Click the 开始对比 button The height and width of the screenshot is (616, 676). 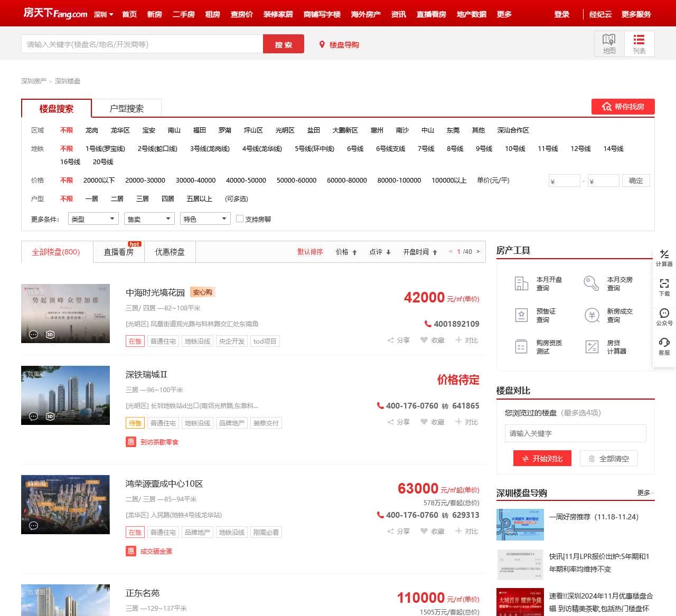pos(542,458)
